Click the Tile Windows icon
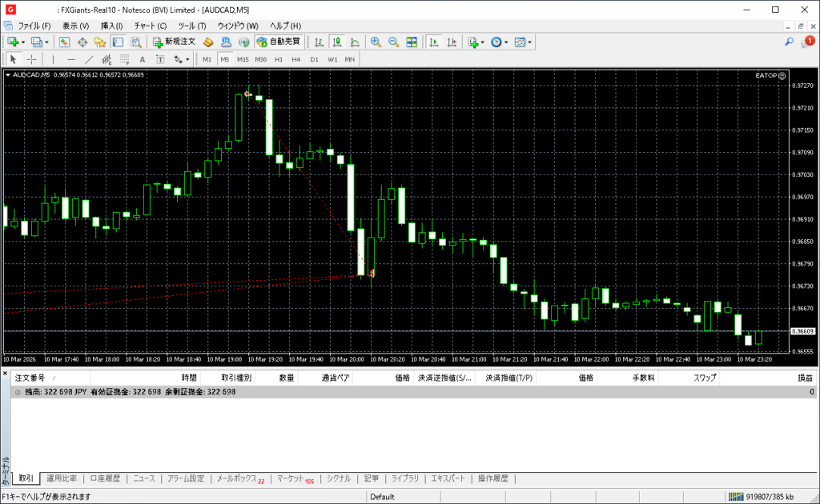820x504 pixels. [412, 42]
